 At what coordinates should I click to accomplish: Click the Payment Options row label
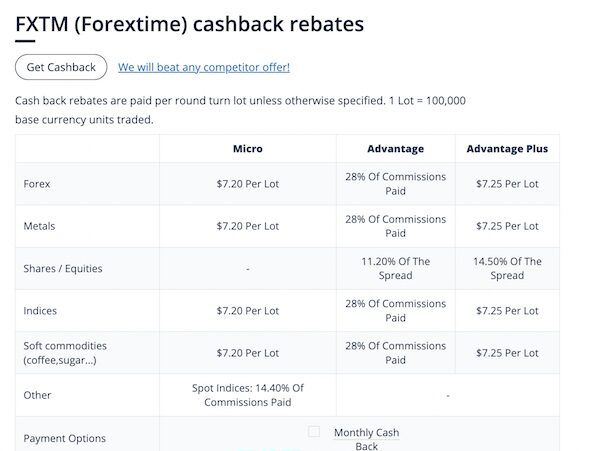coord(64,438)
